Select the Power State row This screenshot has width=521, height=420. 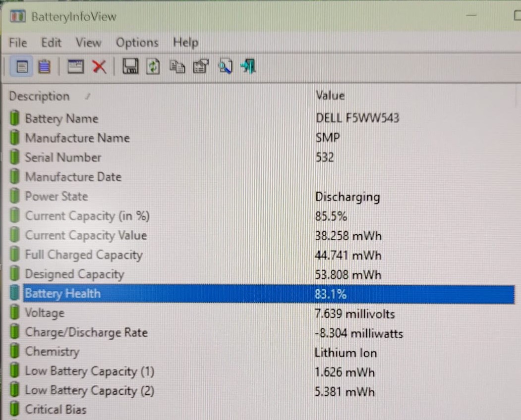262,196
